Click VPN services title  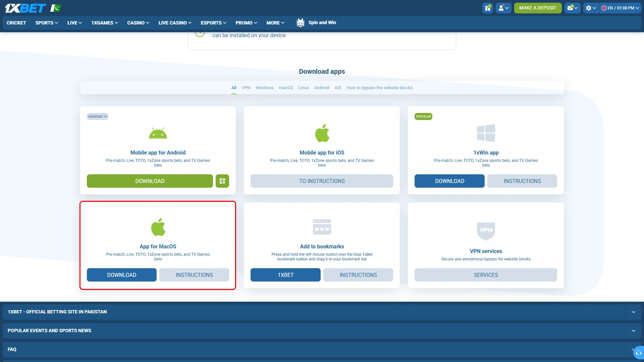pos(486,251)
